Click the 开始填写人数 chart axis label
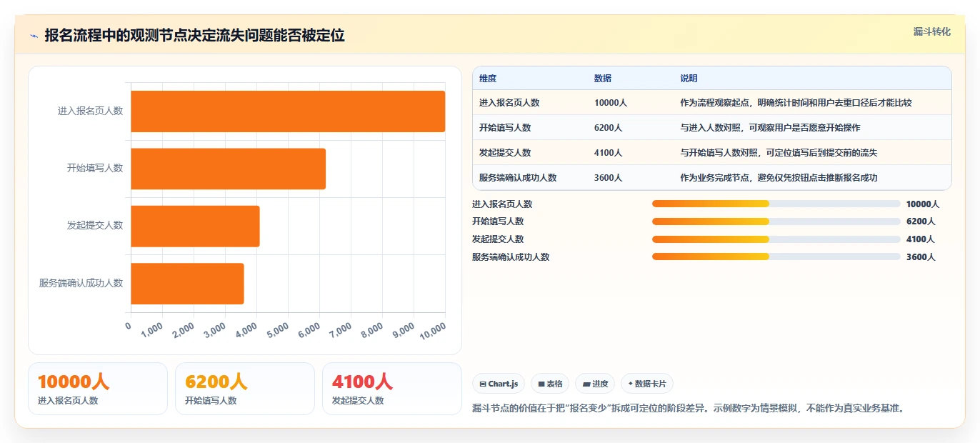The width and height of the screenshot is (980, 443). tap(95, 169)
